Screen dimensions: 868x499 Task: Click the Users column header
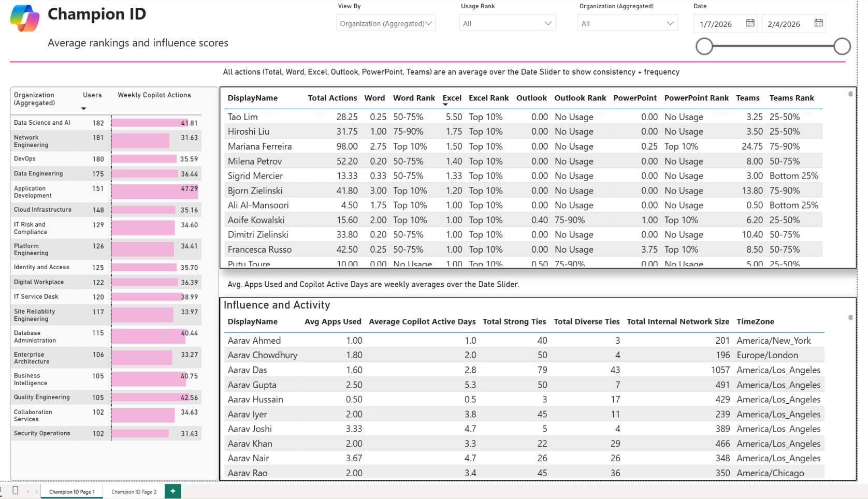(x=92, y=95)
